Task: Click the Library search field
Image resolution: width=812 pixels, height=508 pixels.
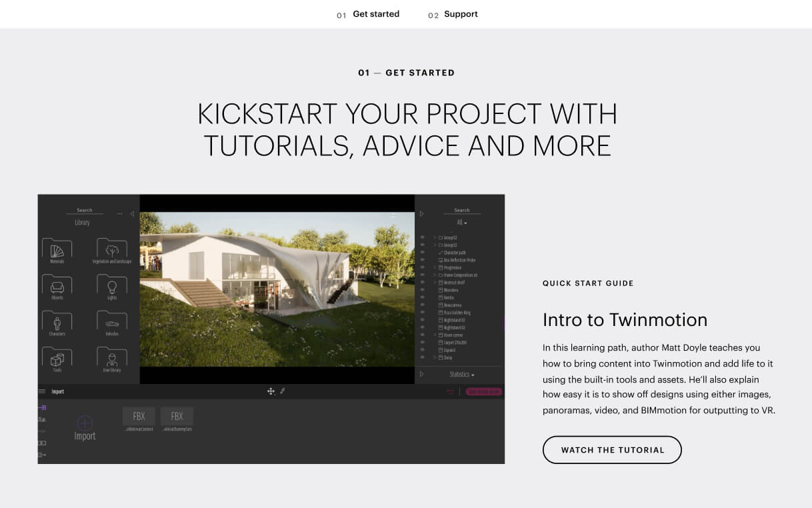Action: pos(85,210)
